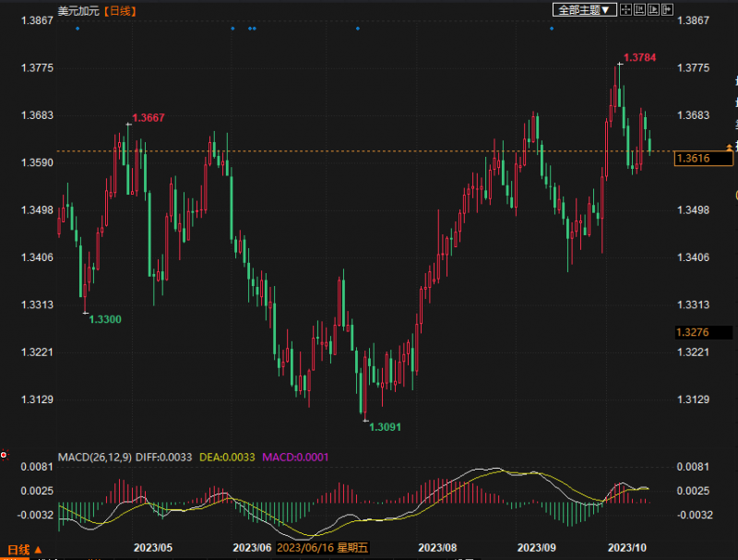This screenshot has width=738, height=560.
Task: Click the rightmost chart tool icon at top
Action: click(x=667, y=9)
